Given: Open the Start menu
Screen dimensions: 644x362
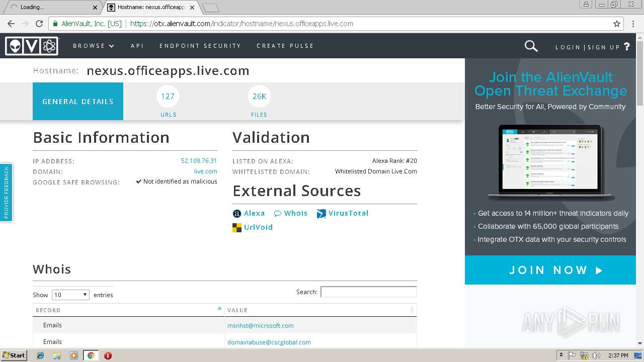Looking at the screenshot, I should coord(14,355).
